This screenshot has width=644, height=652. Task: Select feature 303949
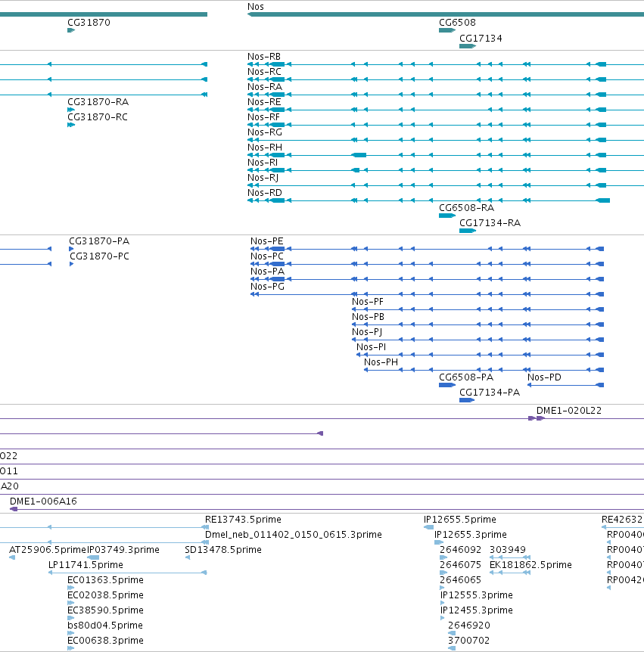508,550
